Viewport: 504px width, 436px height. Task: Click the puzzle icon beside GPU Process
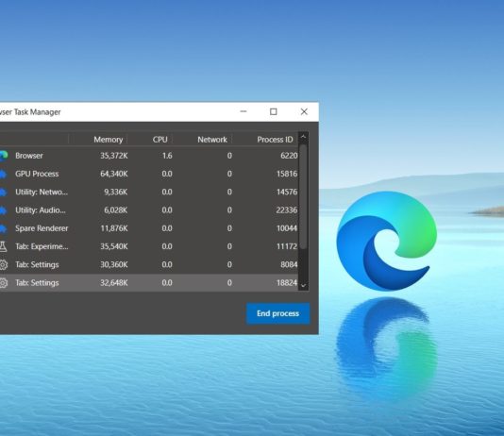(x=3, y=174)
